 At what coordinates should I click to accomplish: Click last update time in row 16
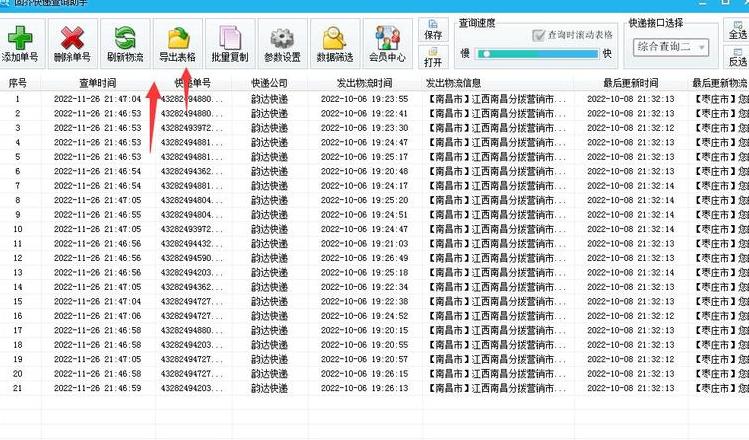click(x=631, y=316)
